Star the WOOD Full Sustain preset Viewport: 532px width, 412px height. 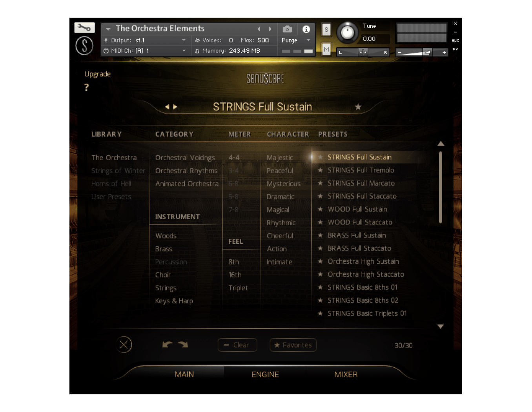(x=320, y=209)
